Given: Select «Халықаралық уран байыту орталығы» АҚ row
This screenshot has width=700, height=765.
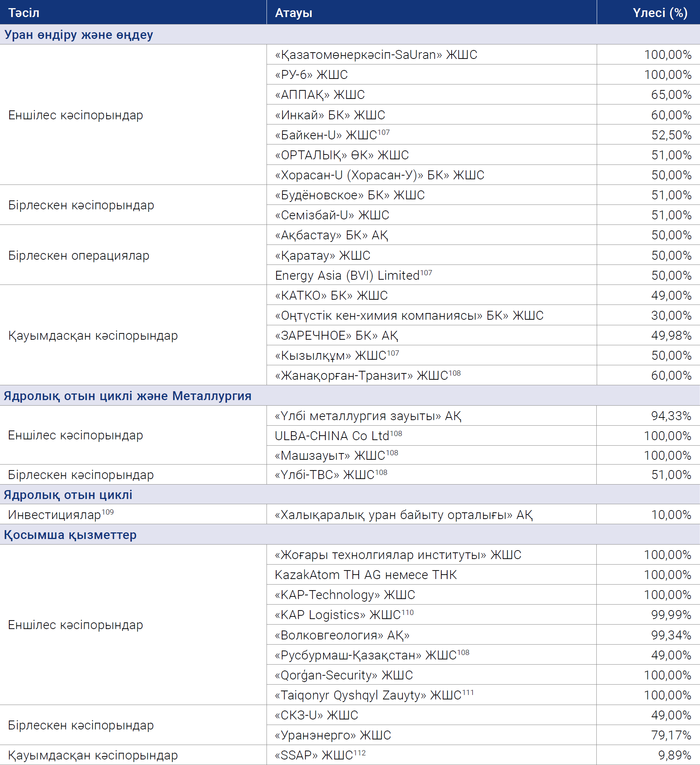Looking at the screenshot, I should 350,514.
